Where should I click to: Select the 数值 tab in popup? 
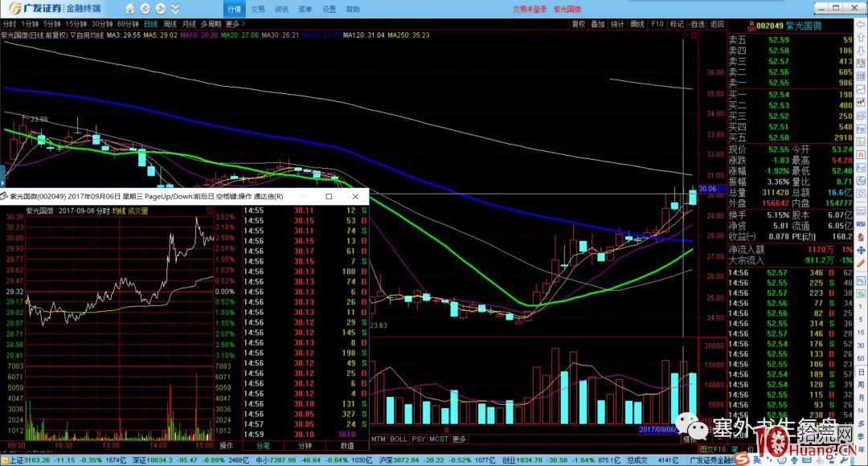(347, 446)
